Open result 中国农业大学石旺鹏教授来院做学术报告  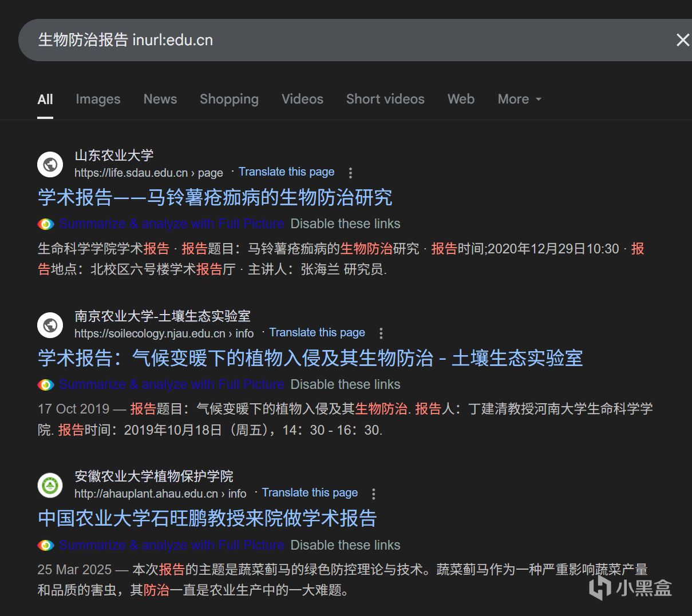coord(207,518)
